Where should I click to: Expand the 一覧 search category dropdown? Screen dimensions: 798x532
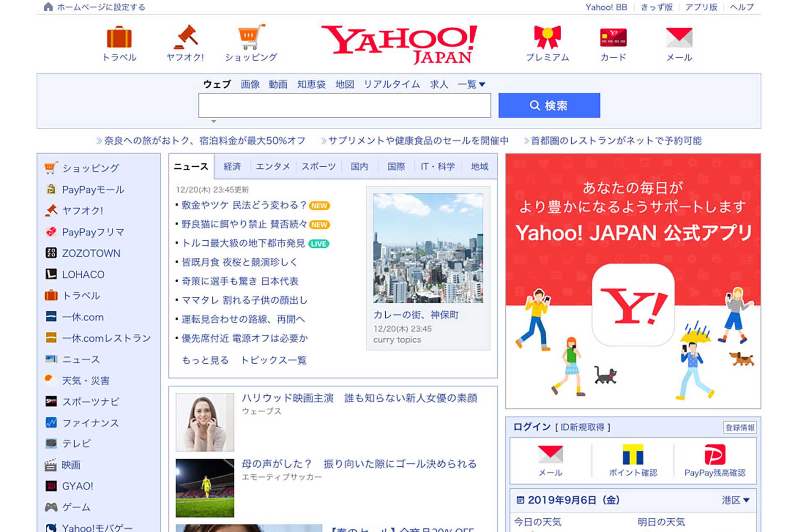click(x=471, y=84)
